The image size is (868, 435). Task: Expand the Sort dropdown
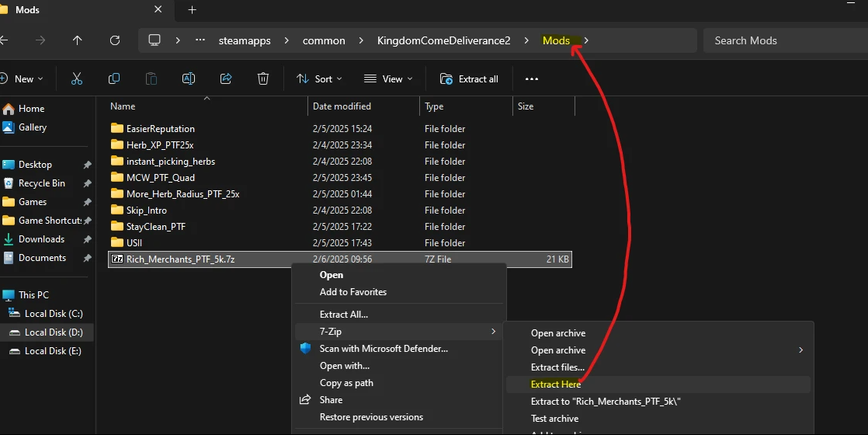tap(318, 78)
